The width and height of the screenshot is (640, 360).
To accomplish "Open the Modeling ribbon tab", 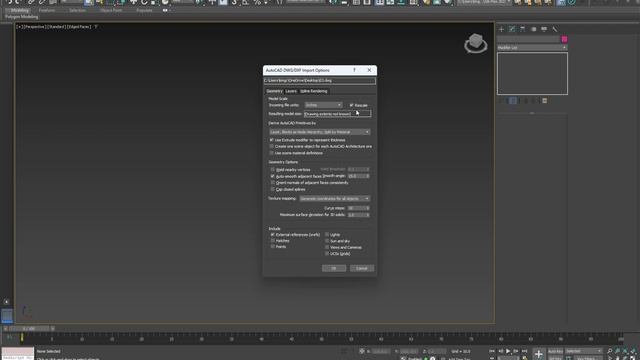I will coord(20,10).
